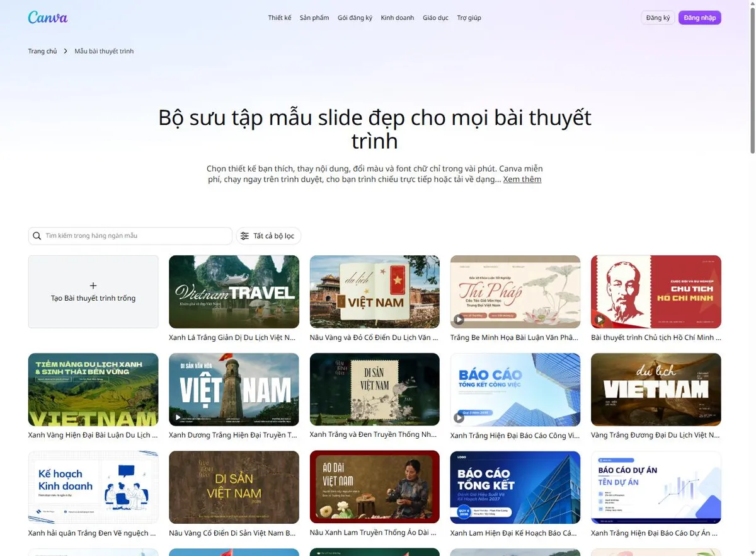Focus the Tìm kiếm trong hàng ngàn mẫu field
Image resolution: width=756 pixels, height=556 pixels.
point(130,236)
